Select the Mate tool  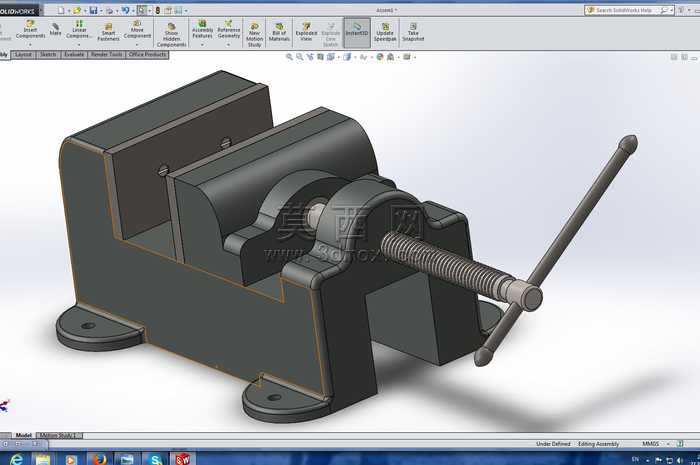point(55,29)
